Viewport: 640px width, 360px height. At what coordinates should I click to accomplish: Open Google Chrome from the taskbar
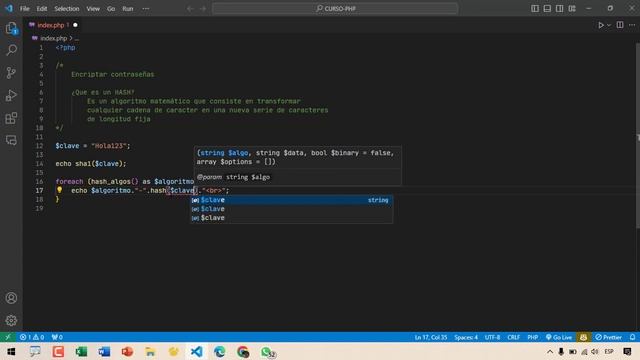tap(243, 351)
